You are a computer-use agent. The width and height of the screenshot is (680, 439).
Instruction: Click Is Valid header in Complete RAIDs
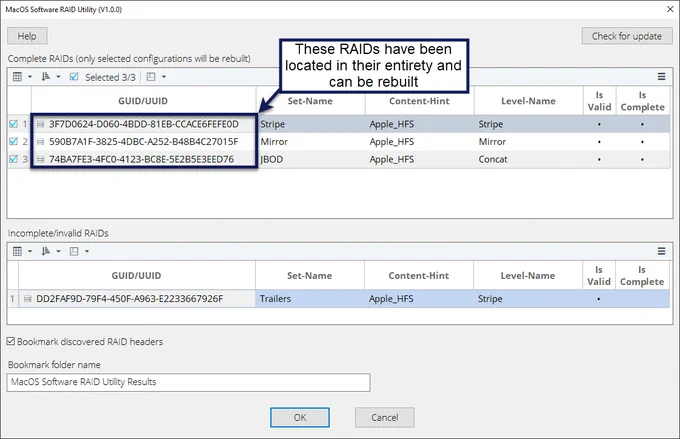click(x=599, y=101)
